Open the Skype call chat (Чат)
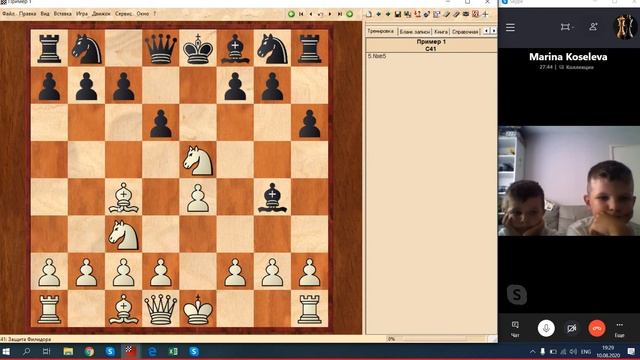This screenshot has height=360, width=640. (x=515, y=329)
